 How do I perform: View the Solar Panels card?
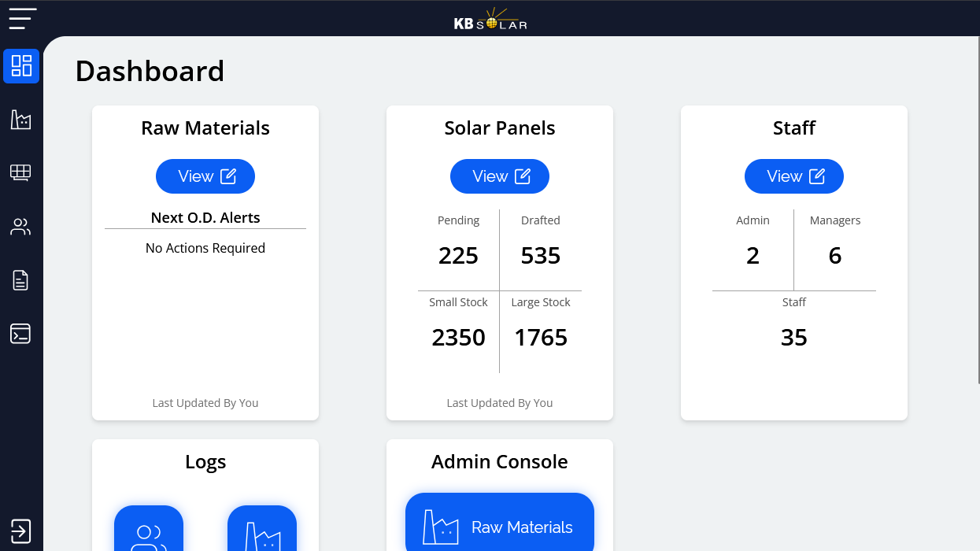(500, 176)
